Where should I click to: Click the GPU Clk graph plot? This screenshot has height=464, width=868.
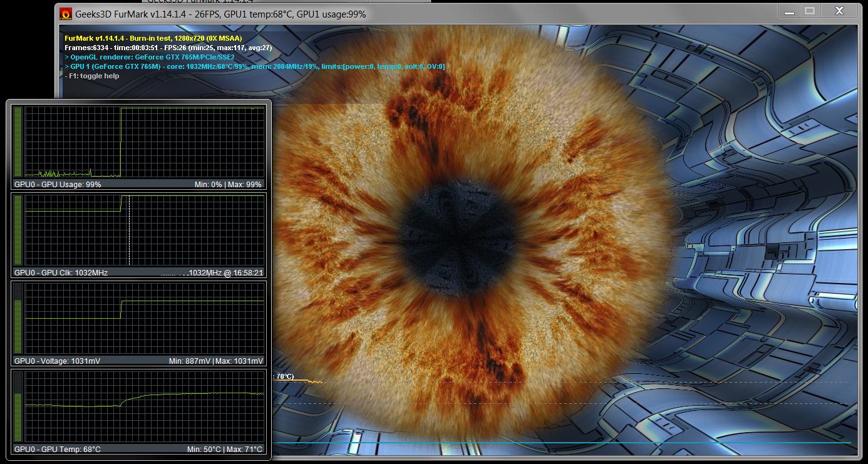click(144, 230)
